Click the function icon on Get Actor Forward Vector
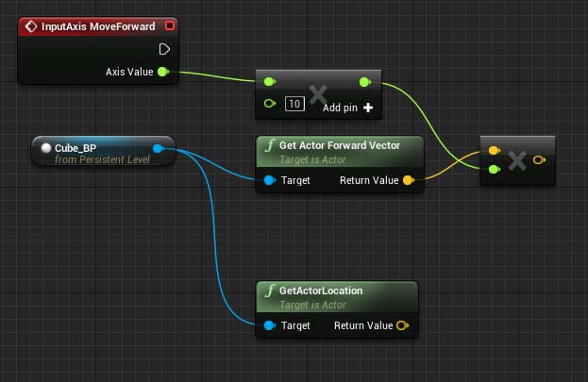588x382 pixels. click(270, 144)
